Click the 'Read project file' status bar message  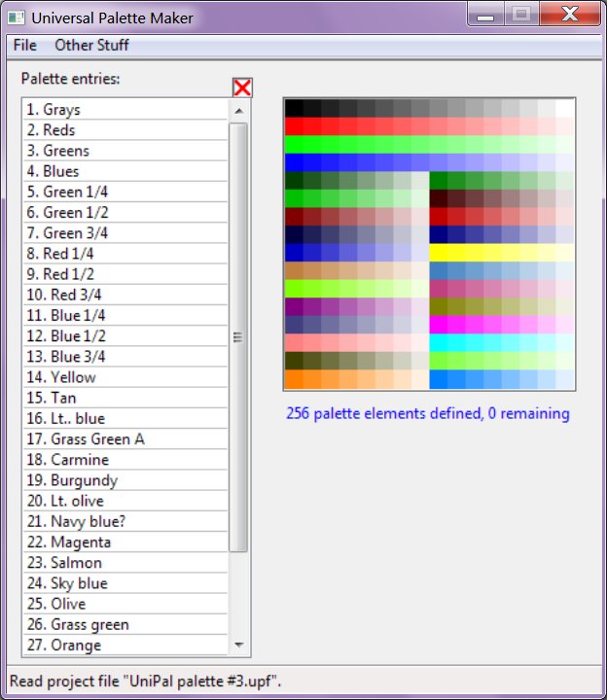tap(145, 682)
